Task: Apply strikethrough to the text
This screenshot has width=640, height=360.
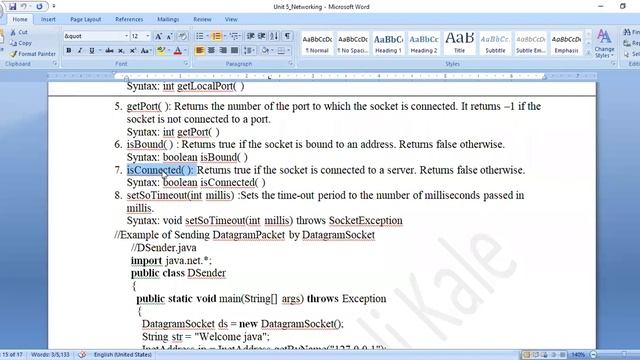Action: pos(109,51)
